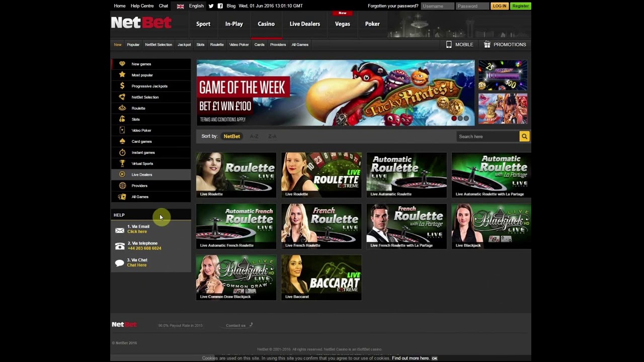Screen dimensions: 644x362
Task: Click the Card games spade icon
Action: coord(122,141)
